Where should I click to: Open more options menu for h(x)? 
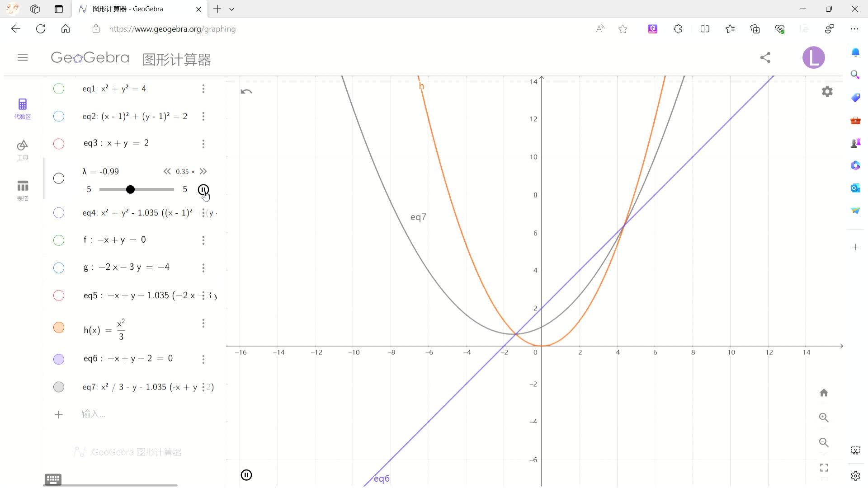203,323
